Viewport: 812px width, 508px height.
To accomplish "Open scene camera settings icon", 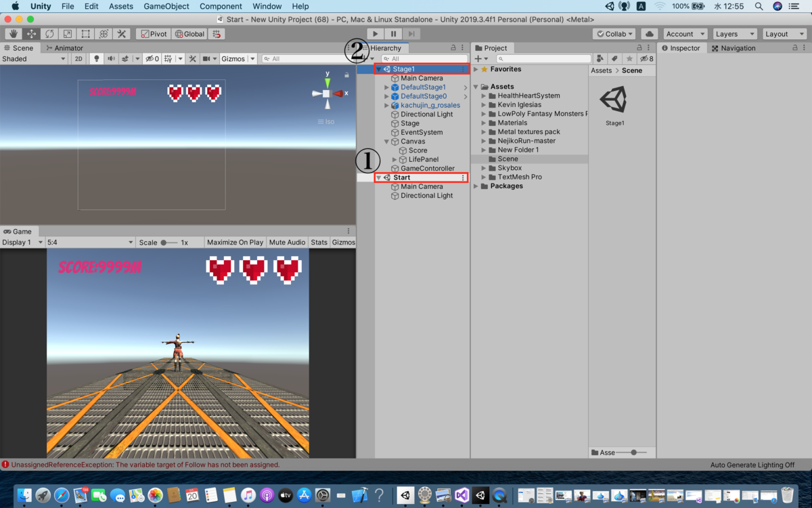I will 206,59.
